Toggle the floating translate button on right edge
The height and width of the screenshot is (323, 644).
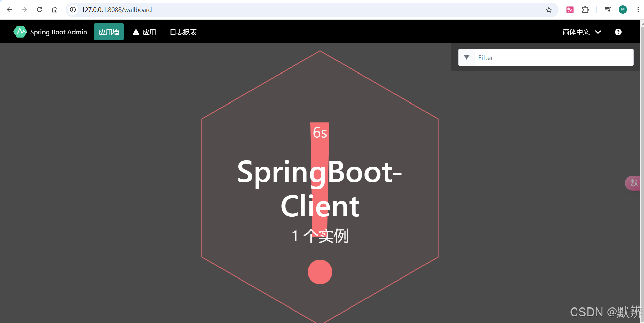click(x=633, y=183)
